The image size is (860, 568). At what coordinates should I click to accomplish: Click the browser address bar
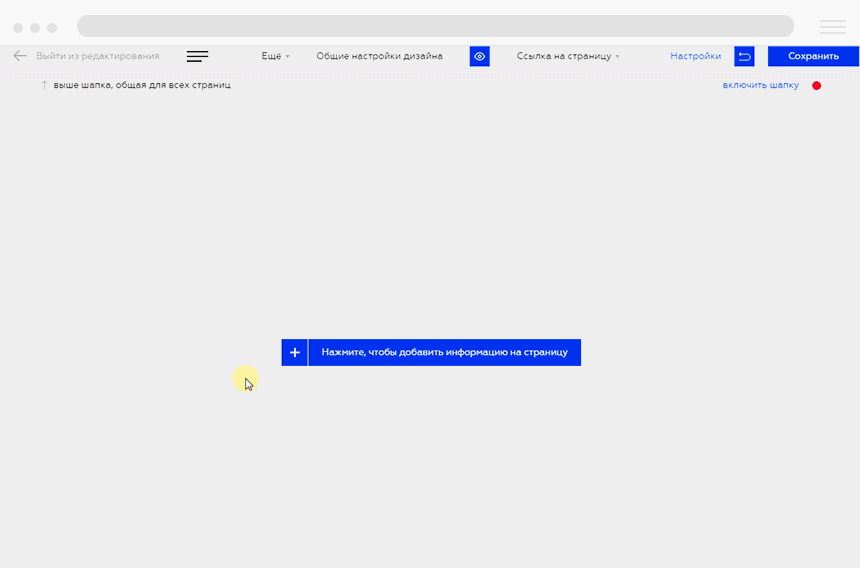pos(435,26)
